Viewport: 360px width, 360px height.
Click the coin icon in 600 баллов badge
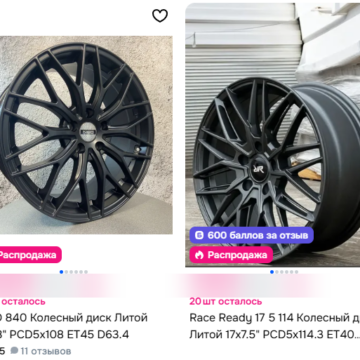[199, 235]
